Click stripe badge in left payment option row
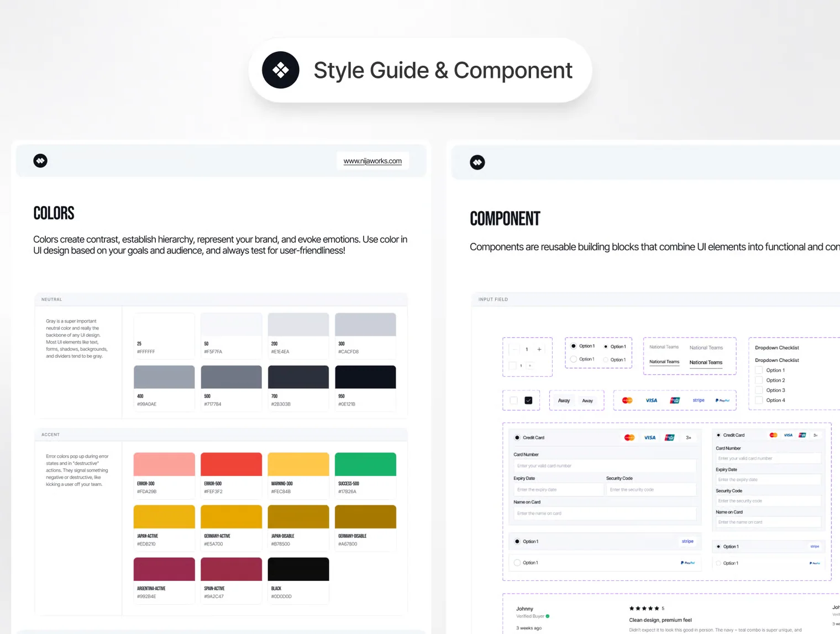The height and width of the screenshot is (634, 840). (x=687, y=541)
